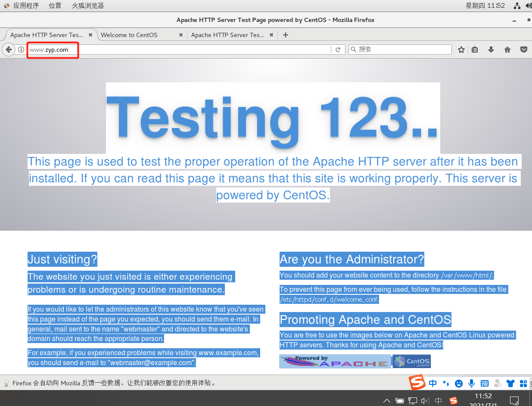This screenshot has width=532, height=406.
Task: Open Sogou toolbox grid icon
Action: click(x=523, y=383)
